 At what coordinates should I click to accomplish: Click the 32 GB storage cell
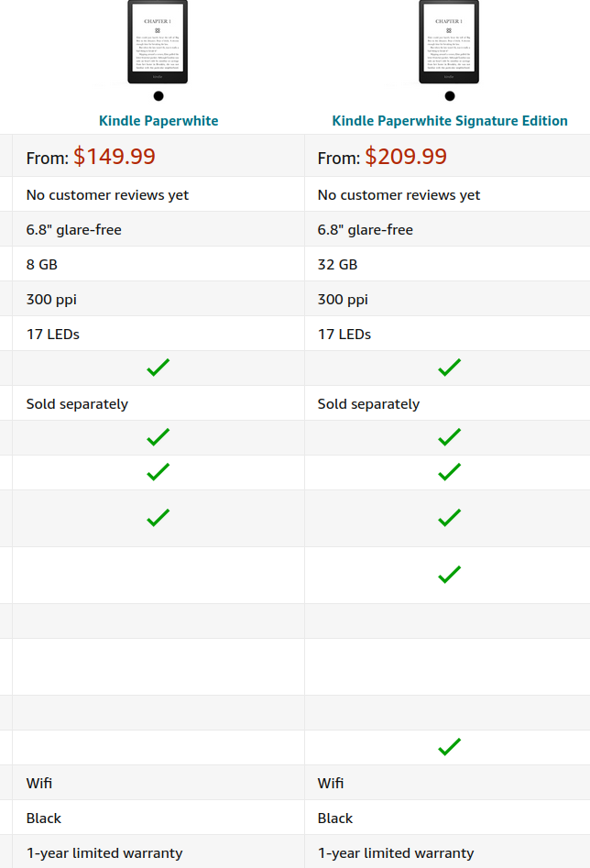click(337, 265)
